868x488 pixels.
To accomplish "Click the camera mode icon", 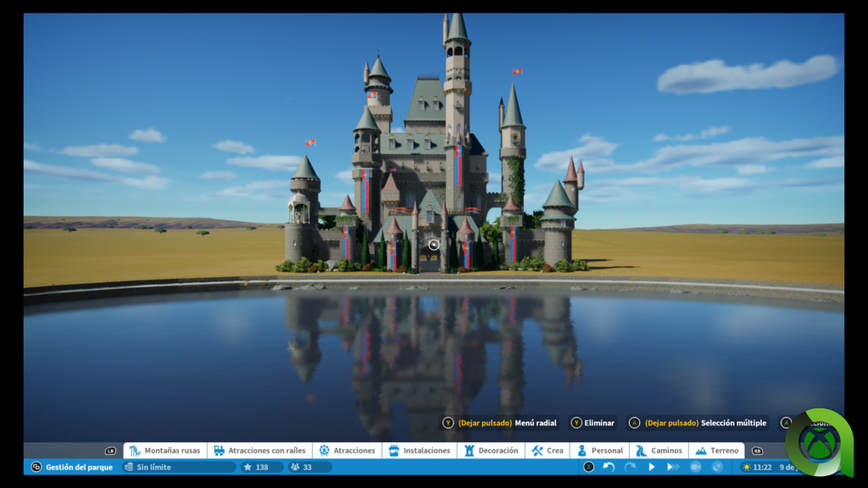I will click(696, 467).
